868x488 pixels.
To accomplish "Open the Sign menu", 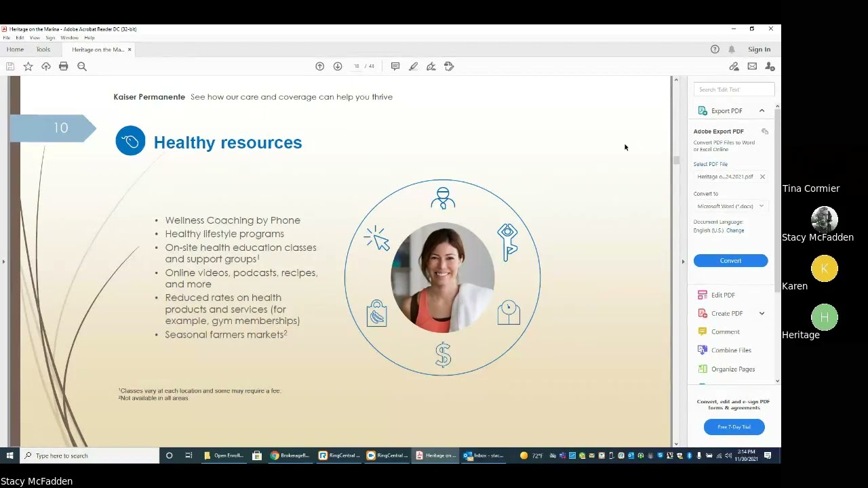I will point(50,38).
